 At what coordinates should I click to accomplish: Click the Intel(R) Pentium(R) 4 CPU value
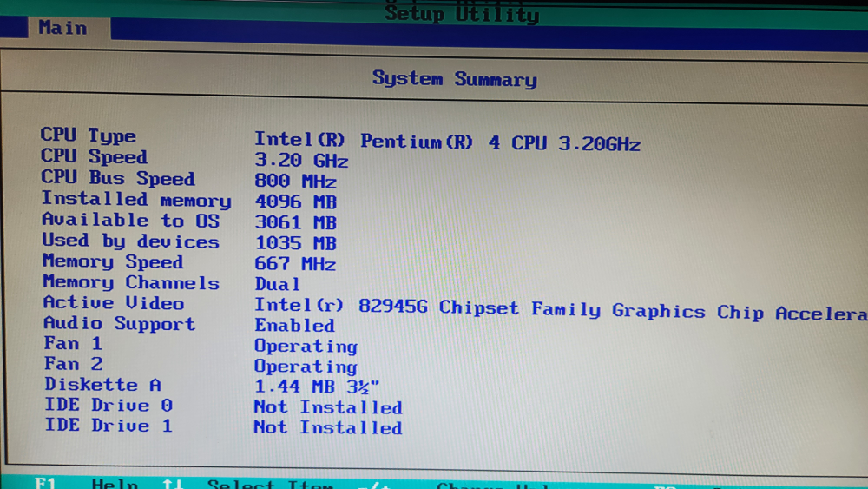tap(447, 142)
